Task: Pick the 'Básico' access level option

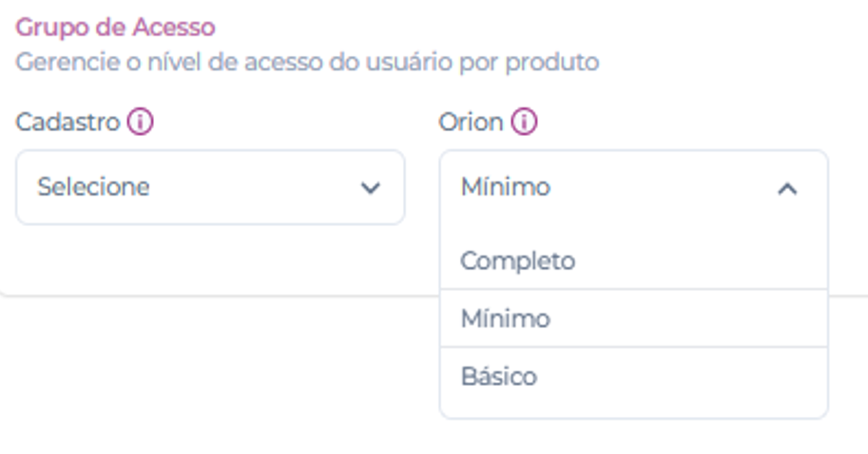Action: pyautogui.click(x=499, y=377)
